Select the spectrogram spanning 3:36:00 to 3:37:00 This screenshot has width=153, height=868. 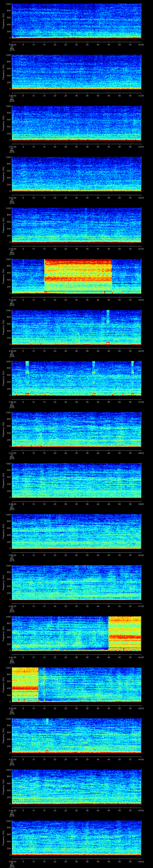tap(76, 378)
